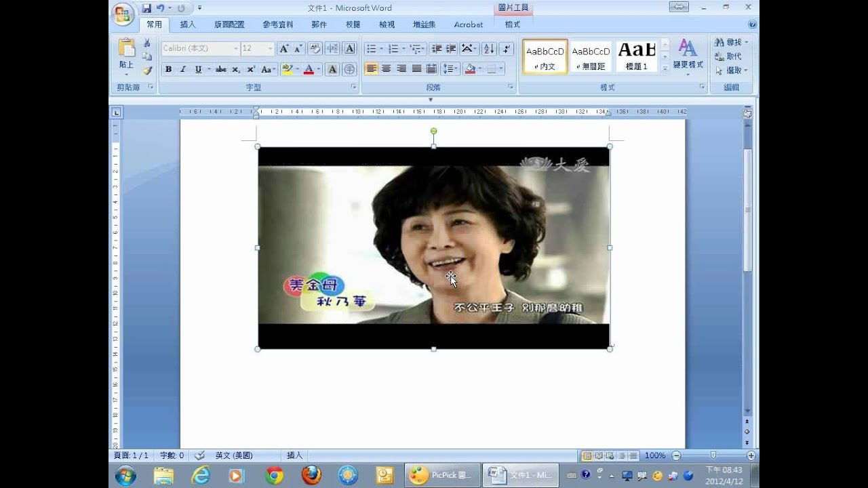Open the font size dropdown

tap(271, 48)
